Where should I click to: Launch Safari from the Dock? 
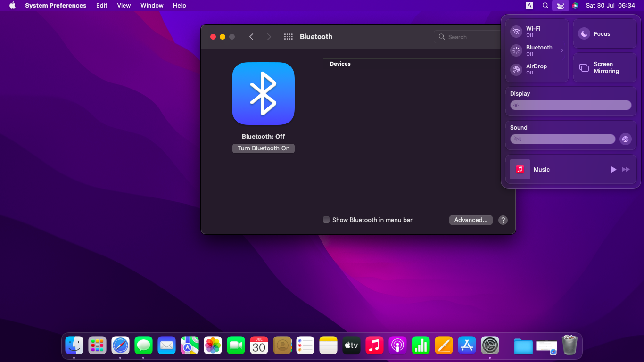pos(120,346)
